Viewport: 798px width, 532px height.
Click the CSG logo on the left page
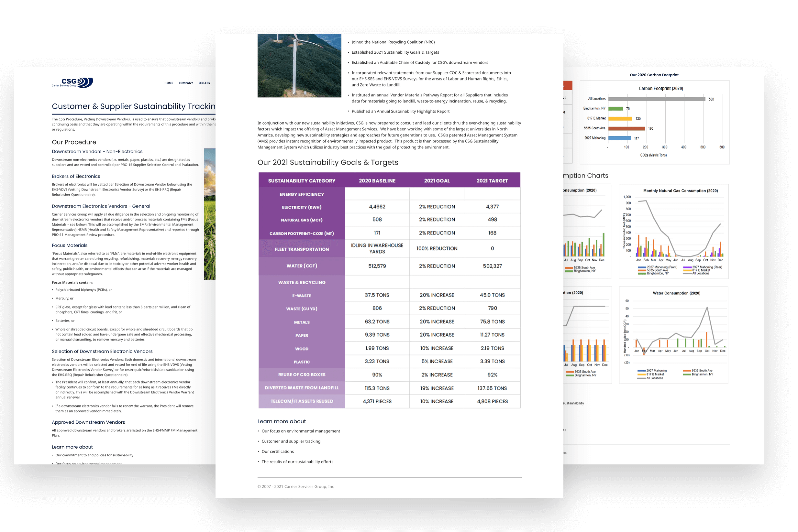click(72, 83)
